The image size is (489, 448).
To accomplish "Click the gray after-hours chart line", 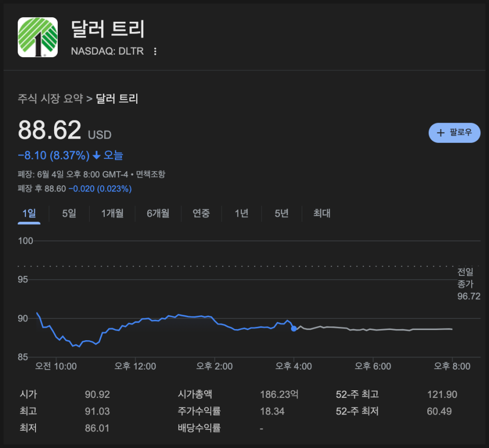I will (373, 329).
